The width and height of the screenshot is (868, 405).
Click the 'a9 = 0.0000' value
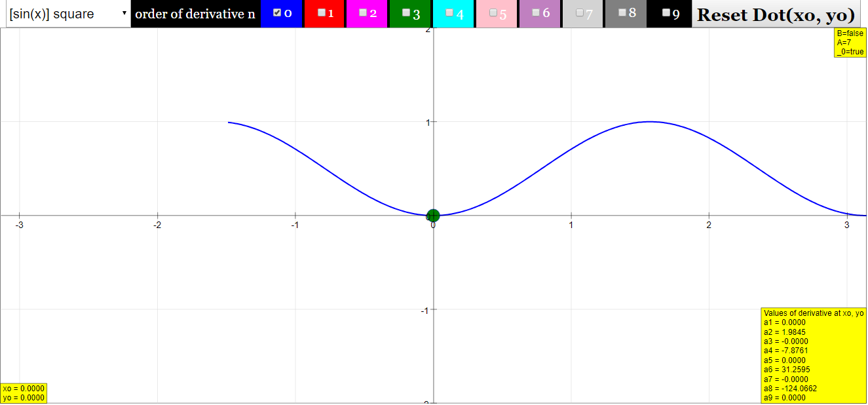coord(785,398)
